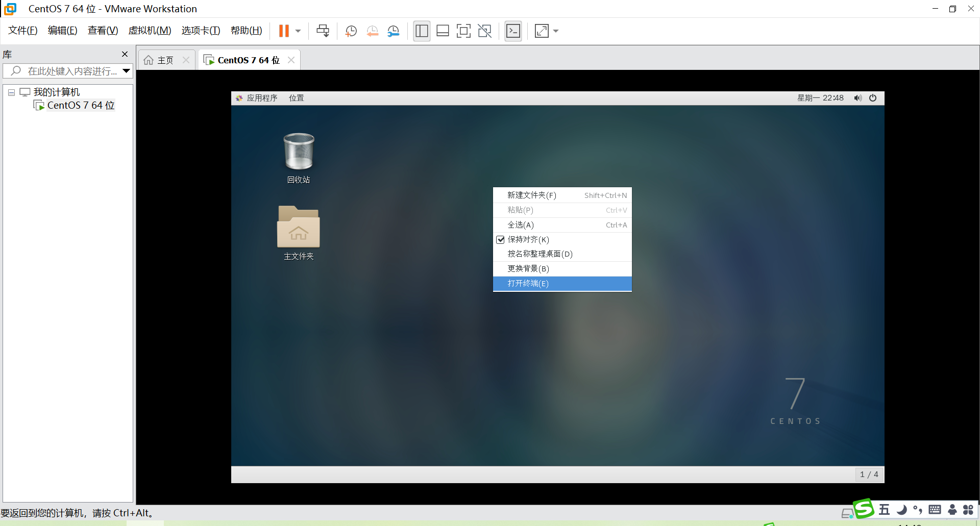
Task: Choose 更换背景(B) from the context menu
Action: click(x=562, y=269)
